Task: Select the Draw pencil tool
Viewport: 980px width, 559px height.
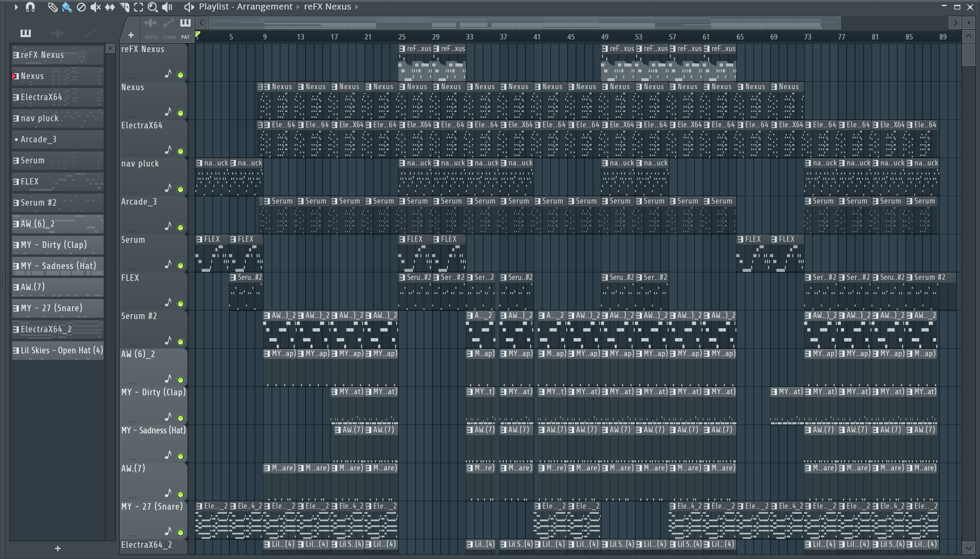Action: 52,7
